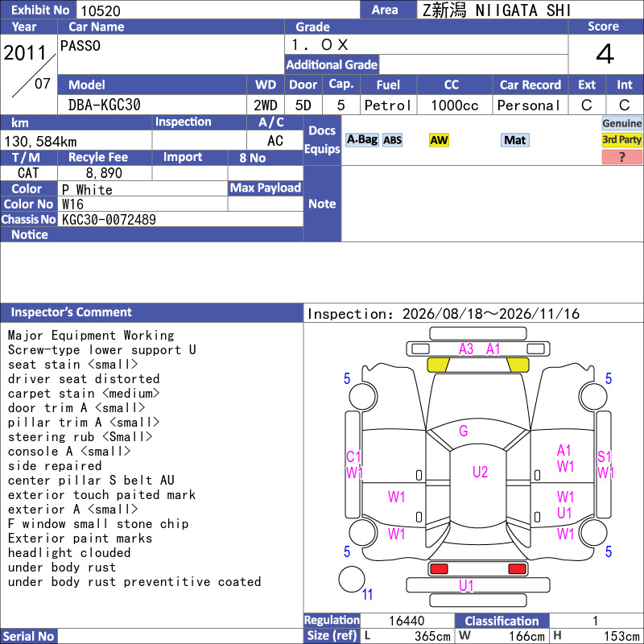Click the A-Bag equipment badge

click(361, 140)
